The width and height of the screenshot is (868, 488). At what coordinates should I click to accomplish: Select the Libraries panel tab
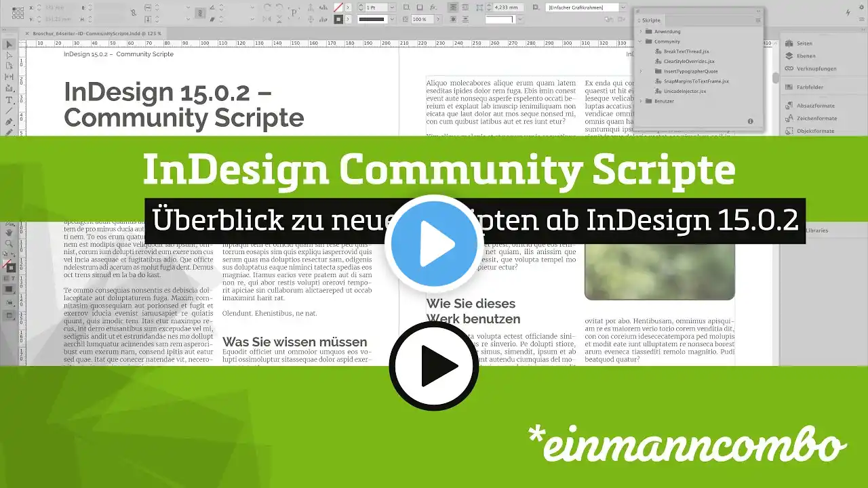[x=817, y=230]
